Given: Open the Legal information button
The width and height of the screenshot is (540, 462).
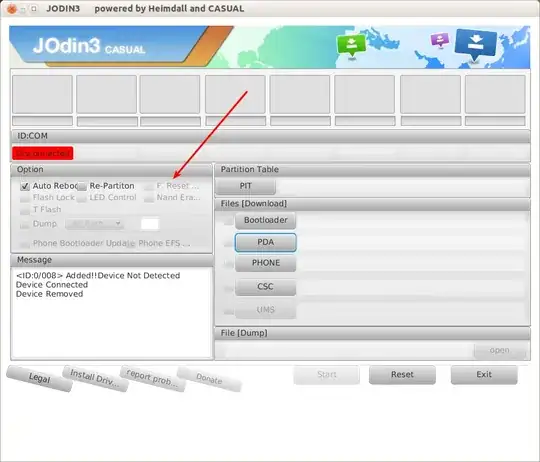Looking at the screenshot, I should tap(39, 378).
